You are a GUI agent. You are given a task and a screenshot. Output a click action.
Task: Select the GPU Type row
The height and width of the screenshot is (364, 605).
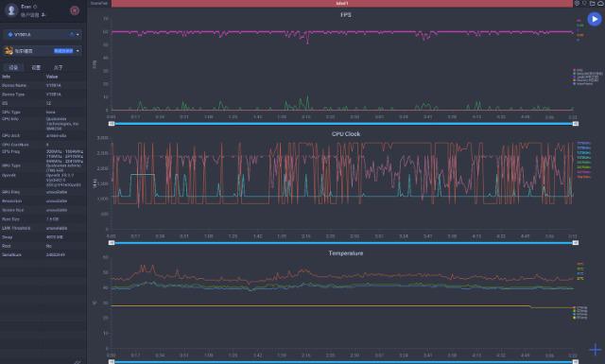coord(43,167)
